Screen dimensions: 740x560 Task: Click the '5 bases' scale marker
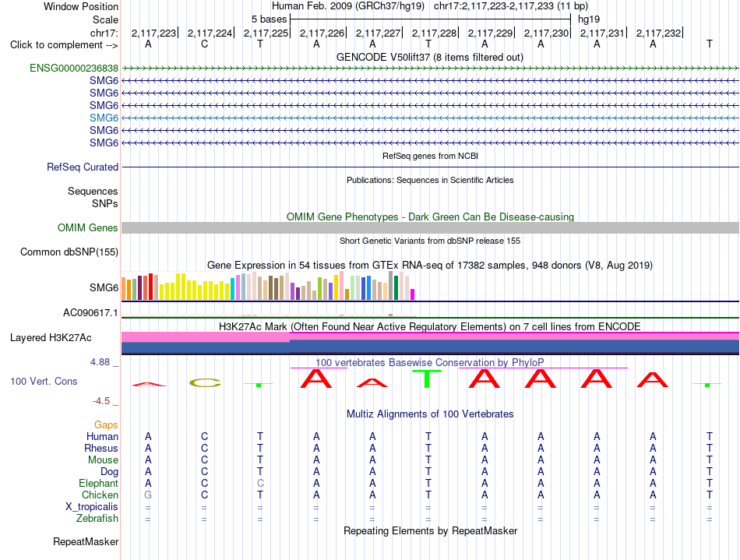(x=269, y=19)
